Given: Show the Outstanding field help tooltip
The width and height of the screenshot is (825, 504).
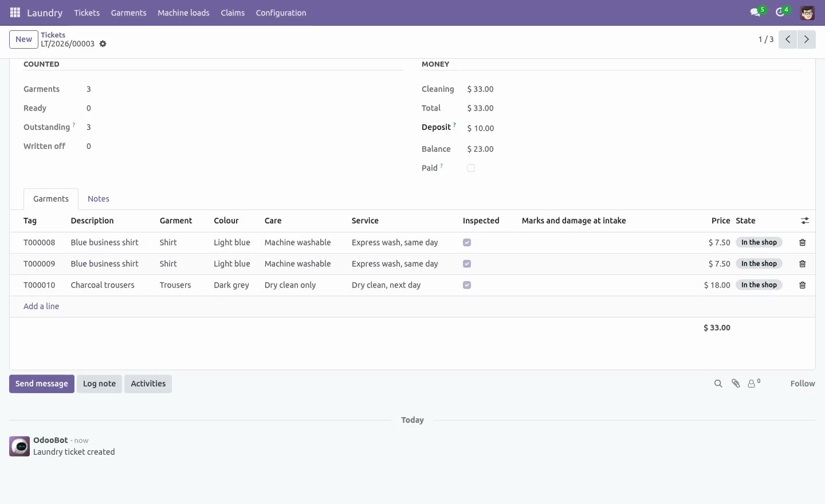Looking at the screenshot, I should coord(74,124).
